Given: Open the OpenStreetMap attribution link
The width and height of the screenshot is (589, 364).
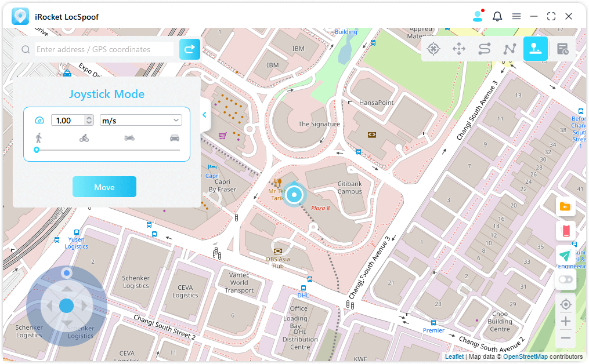Looking at the screenshot, I should click(525, 356).
